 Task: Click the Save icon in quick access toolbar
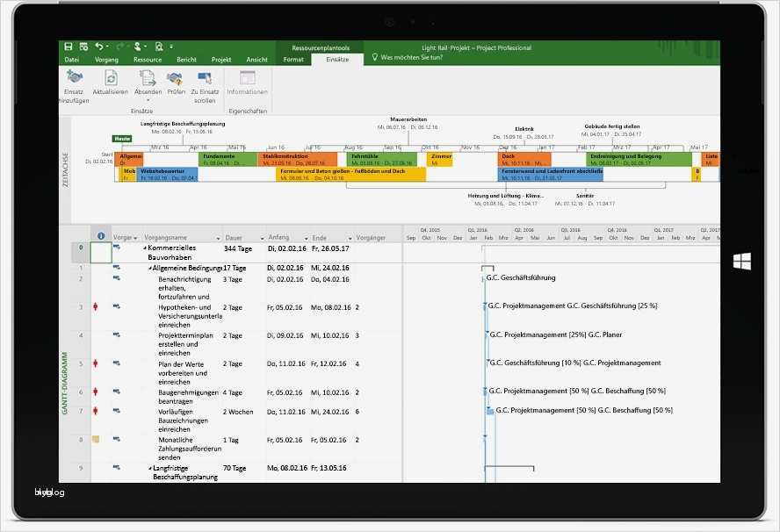(69, 47)
